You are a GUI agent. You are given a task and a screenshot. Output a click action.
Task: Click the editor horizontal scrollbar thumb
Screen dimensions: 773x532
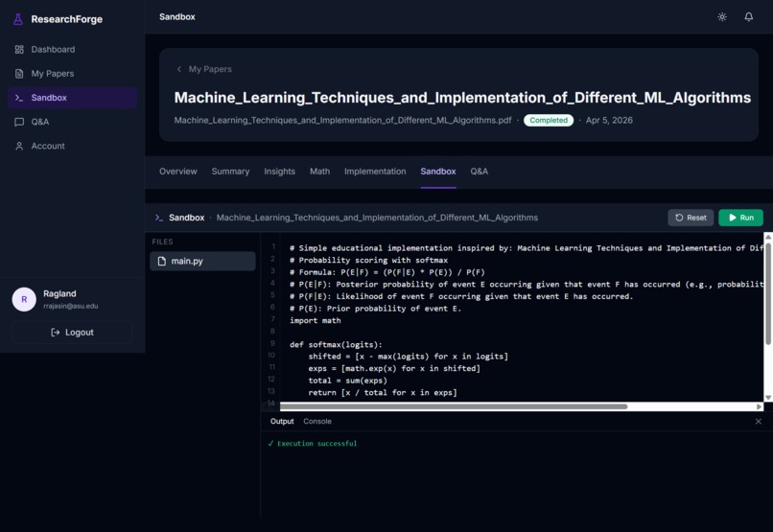pyautogui.click(x=454, y=406)
